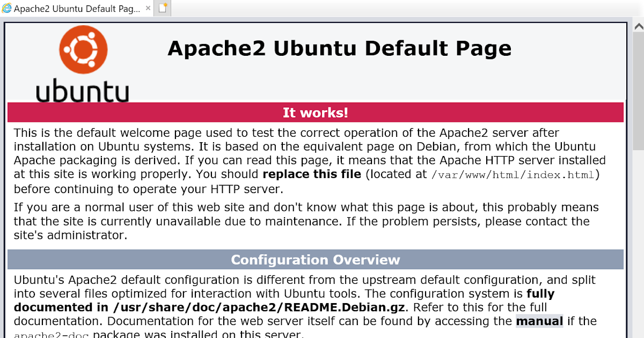The height and width of the screenshot is (338, 644).
Task: Click the word ubuntu under the logo
Action: [82, 91]
